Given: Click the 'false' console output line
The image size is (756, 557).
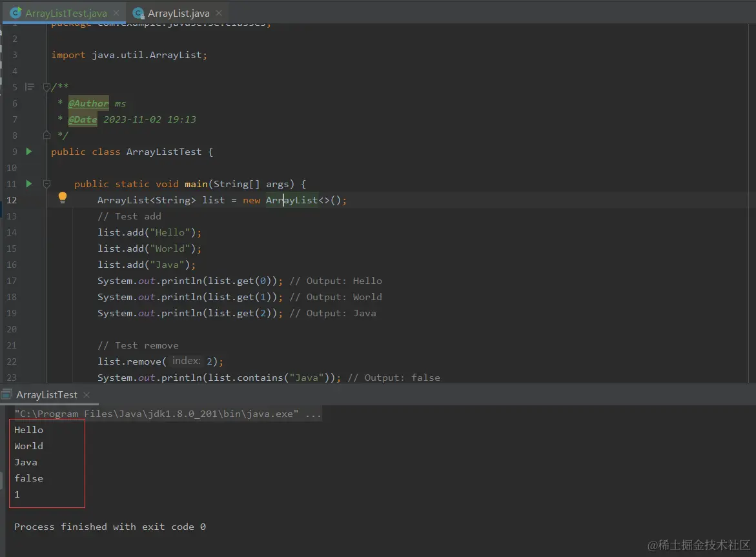Looking at the screenshot, I should 28,478.
